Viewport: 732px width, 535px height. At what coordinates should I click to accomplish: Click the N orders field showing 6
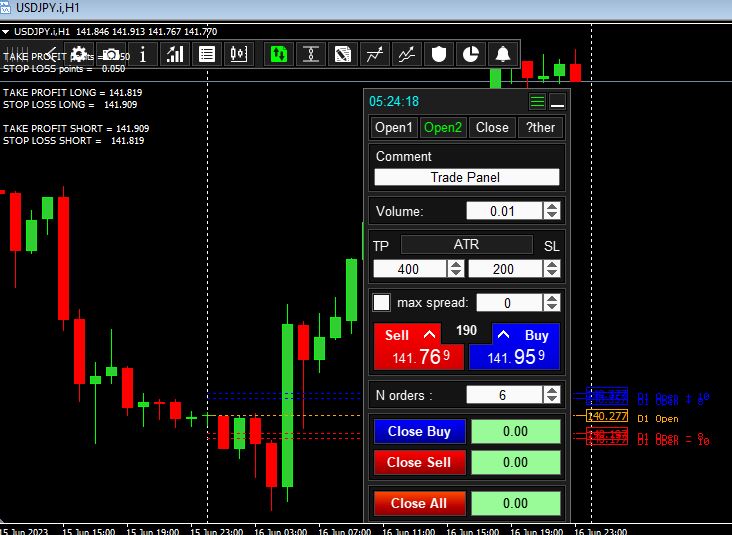point(504,395)
